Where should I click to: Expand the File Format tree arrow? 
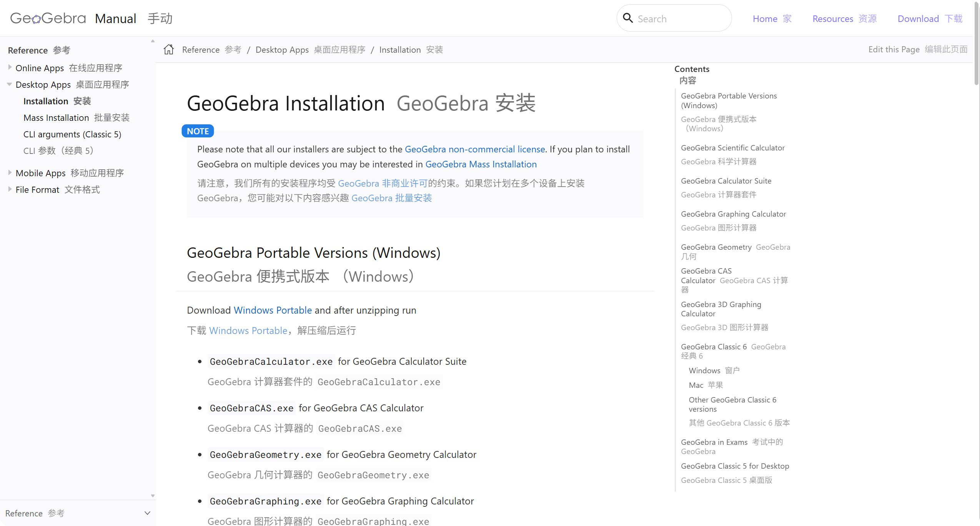tap(10, 189)
